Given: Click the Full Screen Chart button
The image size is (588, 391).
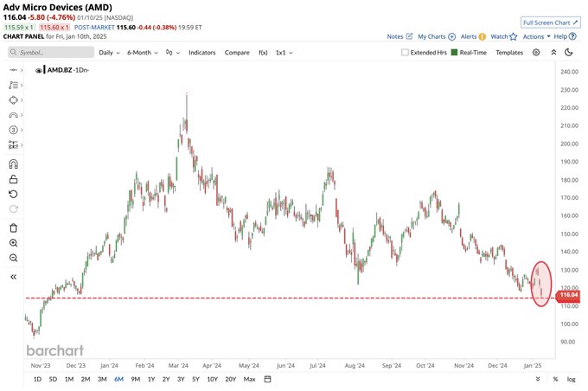Looking at the screenshot, I should click(550, 22).
